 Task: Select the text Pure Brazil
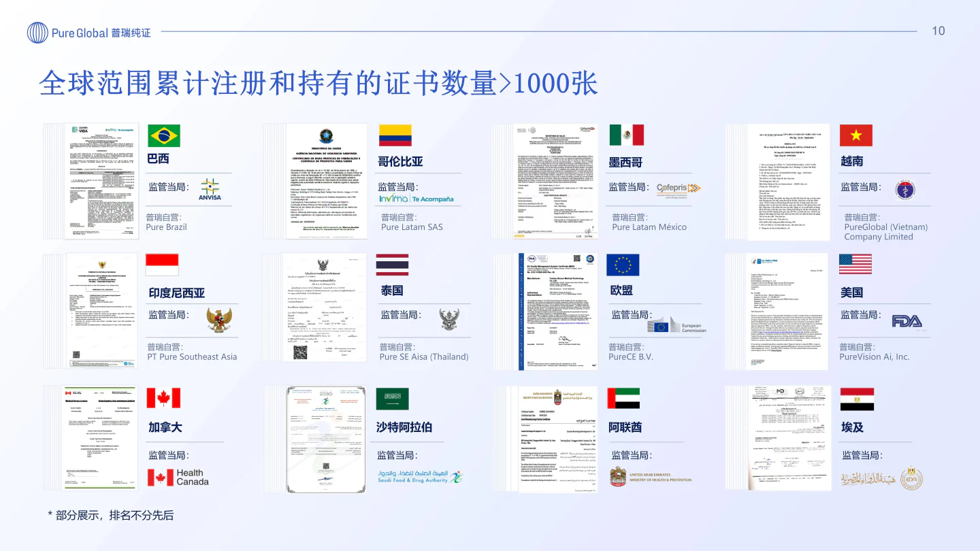(166, 227)
